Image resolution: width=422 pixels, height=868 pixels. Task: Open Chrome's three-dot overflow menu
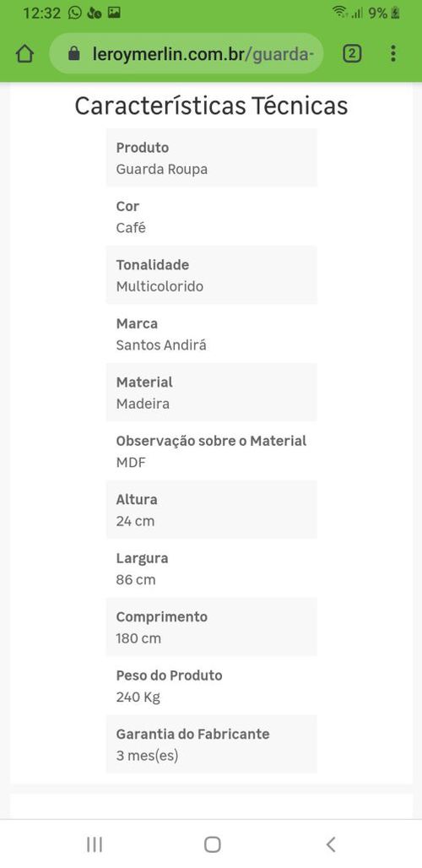point(393,54)
